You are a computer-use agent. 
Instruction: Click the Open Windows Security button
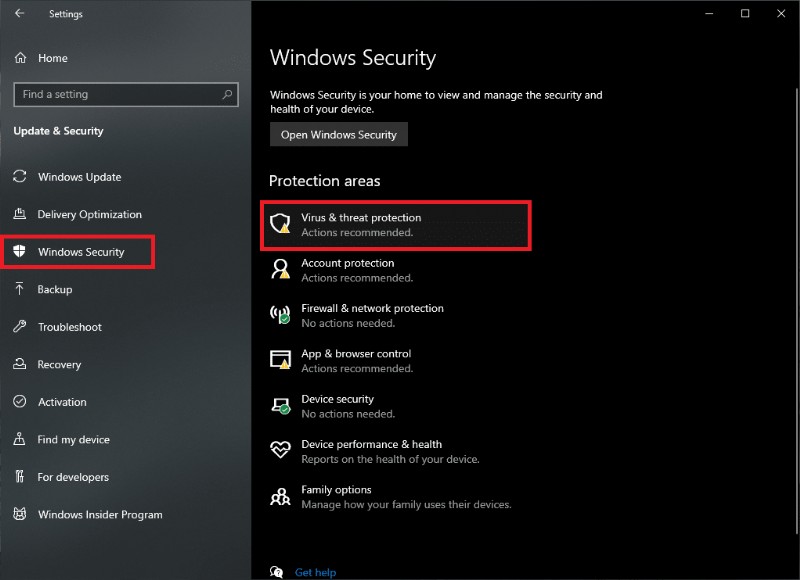pyautogui.click(x=339, y=134)
